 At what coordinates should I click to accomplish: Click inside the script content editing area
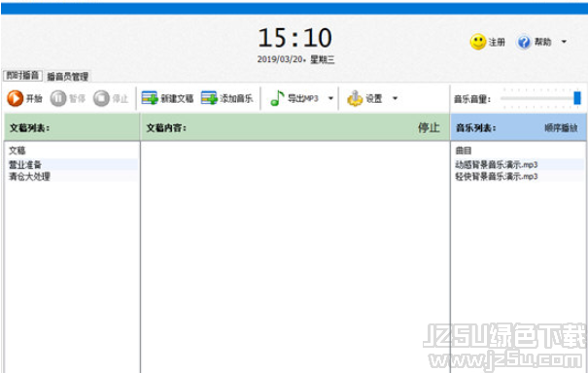pyautogui.click(x=295, y=256)
